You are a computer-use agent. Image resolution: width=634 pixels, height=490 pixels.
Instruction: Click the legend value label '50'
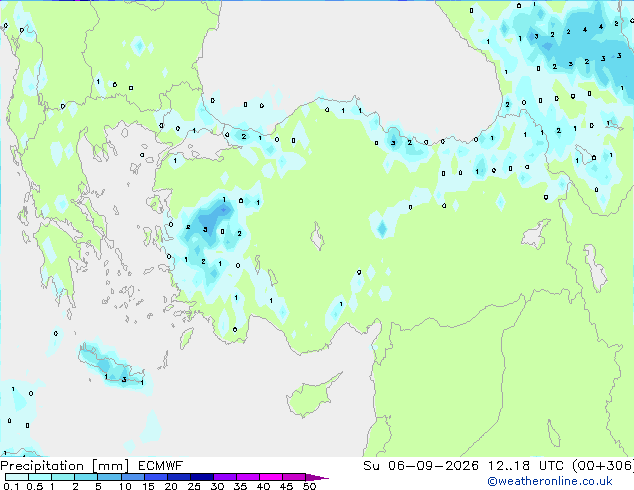coord(310,486)
